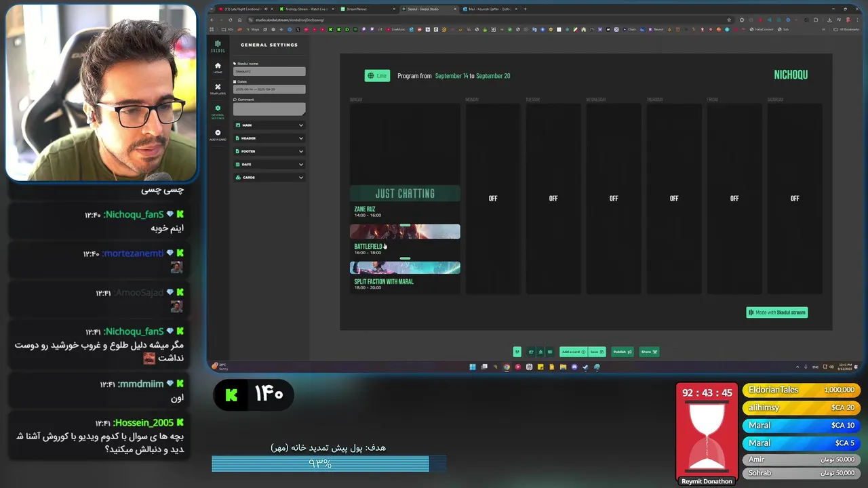868x488 pixels.
Task: Click the September 14 start date text
Action: coord(452,76)
